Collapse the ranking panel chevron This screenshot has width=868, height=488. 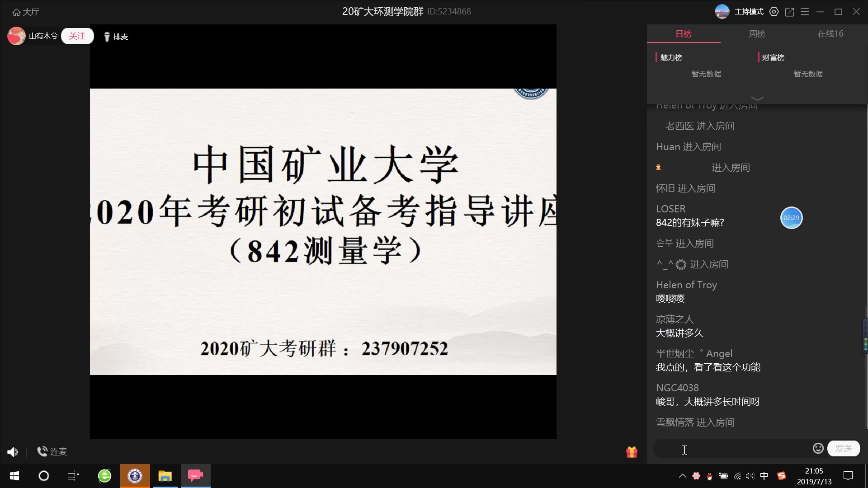click(x=757, y=98)
